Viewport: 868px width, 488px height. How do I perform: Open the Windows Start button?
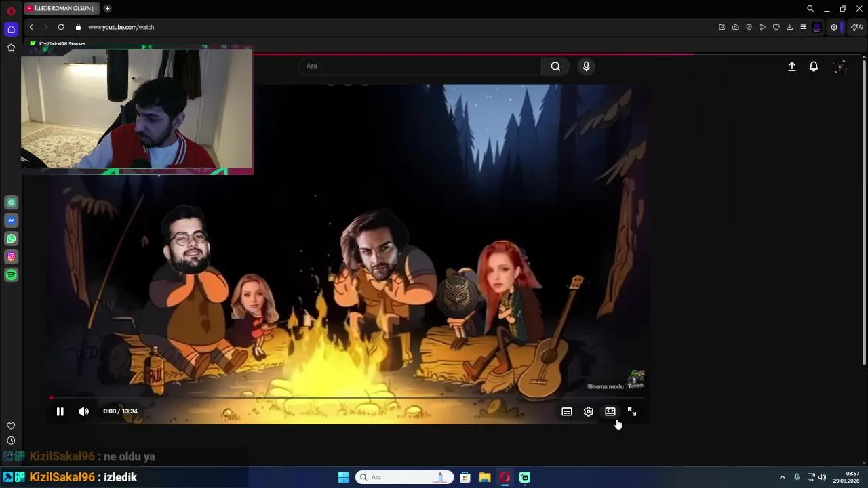tap(344, 477)
